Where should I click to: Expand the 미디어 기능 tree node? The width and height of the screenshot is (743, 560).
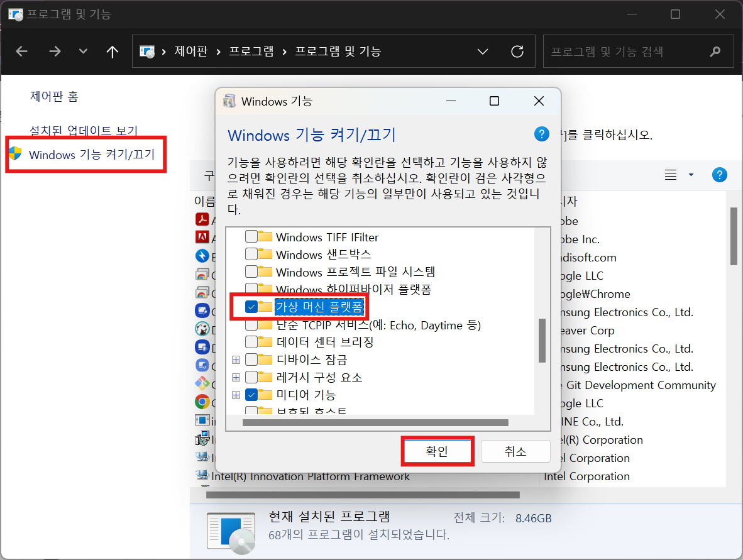click(x=236, y=395)
